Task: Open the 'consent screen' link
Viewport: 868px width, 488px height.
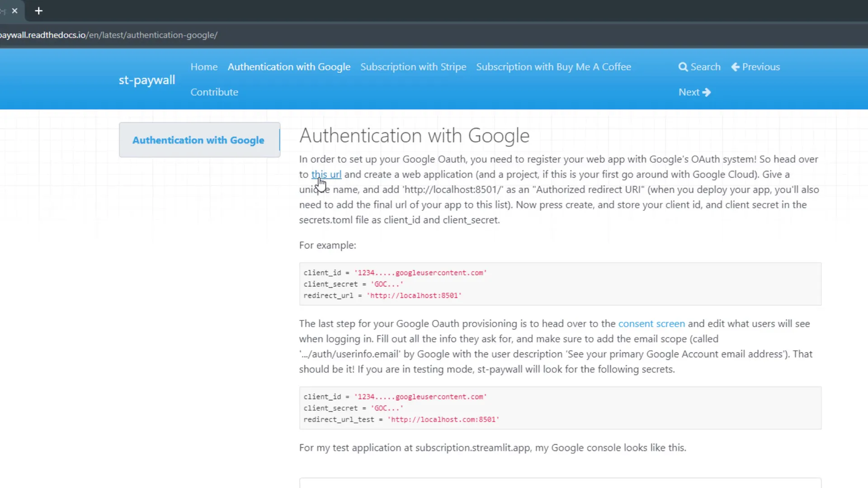Action: coord(651,324)
